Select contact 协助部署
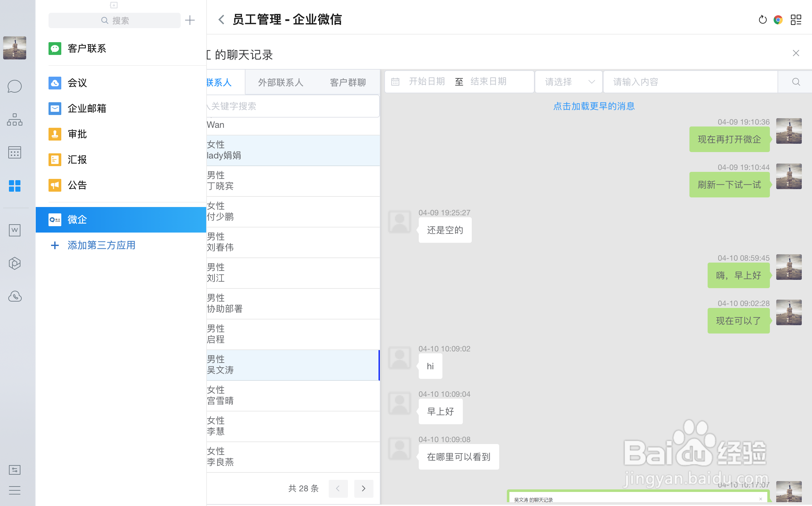This screenshot has width=812, height=506. coord(293,303)
